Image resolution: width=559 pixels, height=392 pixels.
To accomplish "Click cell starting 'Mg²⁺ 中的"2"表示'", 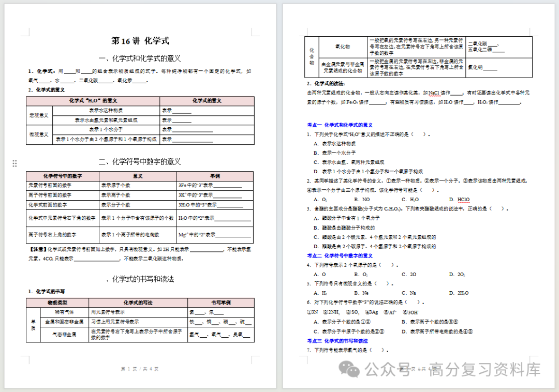I will click(x=215, y=235).
